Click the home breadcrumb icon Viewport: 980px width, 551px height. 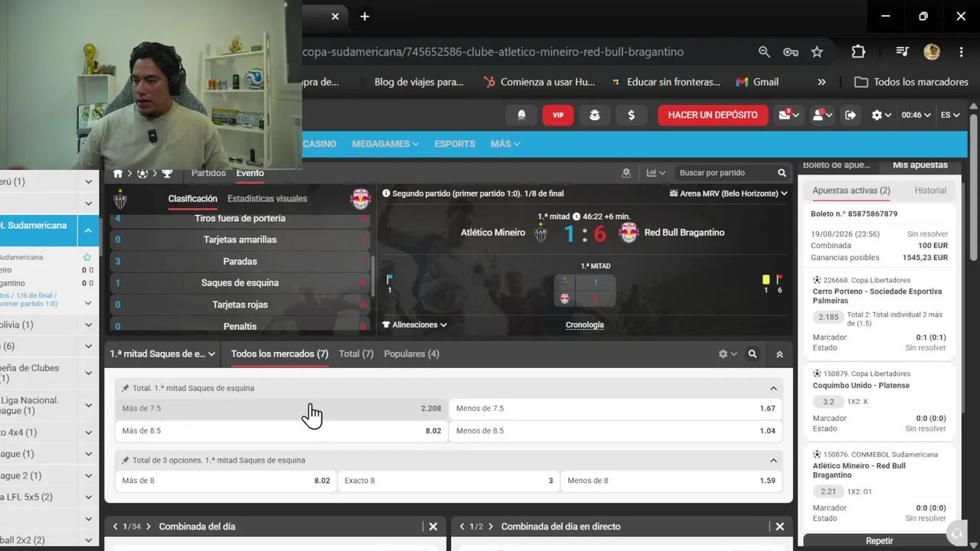(x=118, y=174)
